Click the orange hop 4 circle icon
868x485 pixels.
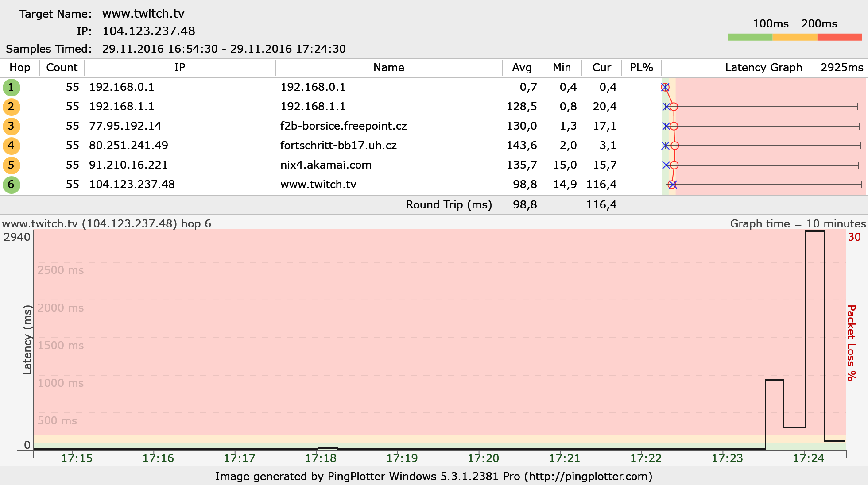click(x=12, y=146)
